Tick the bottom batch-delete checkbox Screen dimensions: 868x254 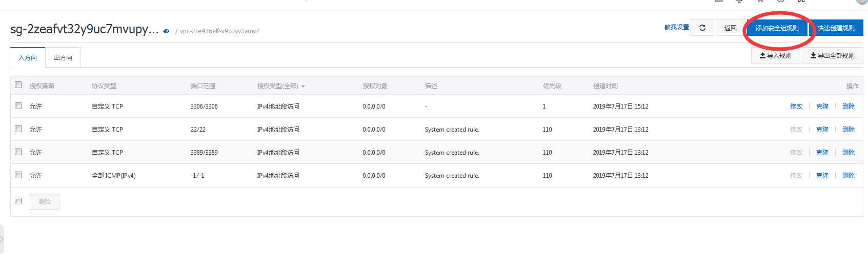tap(18, 201)
